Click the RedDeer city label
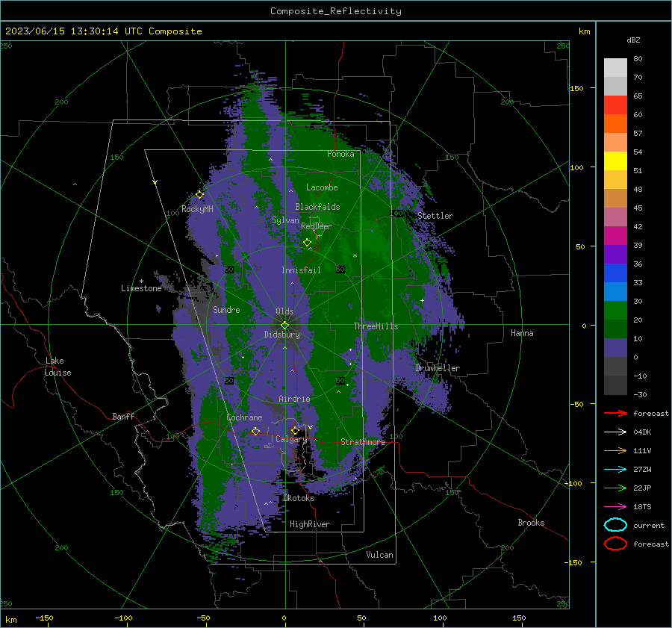This screenshot has height=628, width=672. pyautogui.click(x=317, y=226)
